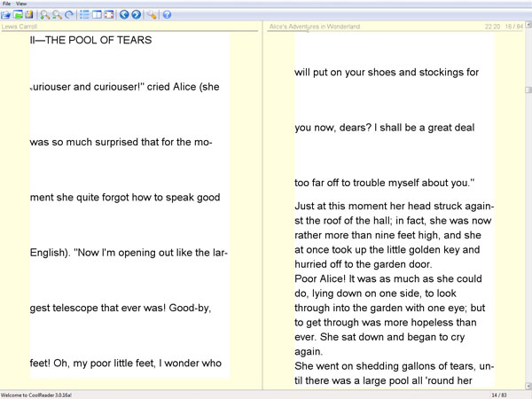
Task: Toggle full screen mode icon
Action: coord(109,14)
